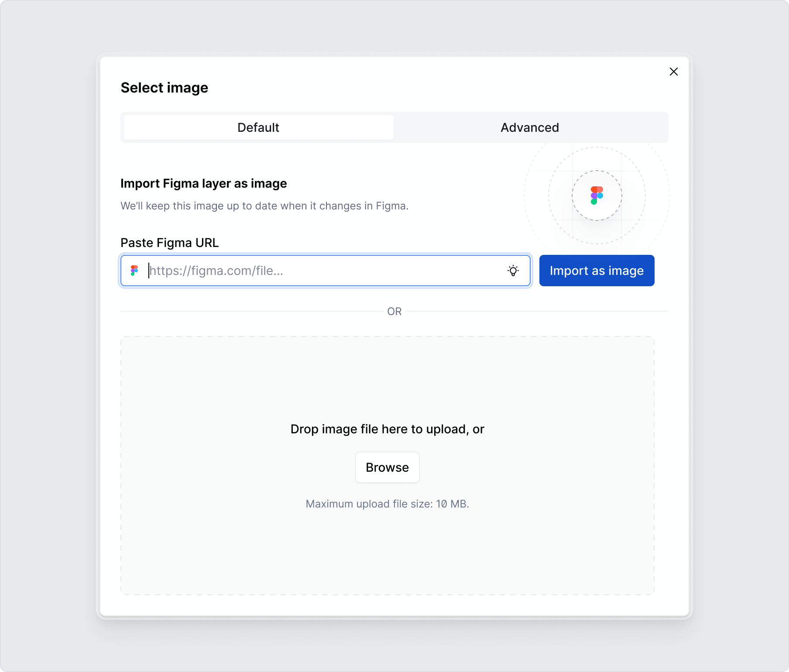
Task: Click the keep image up to date description text
Action: tap(265, 206)
